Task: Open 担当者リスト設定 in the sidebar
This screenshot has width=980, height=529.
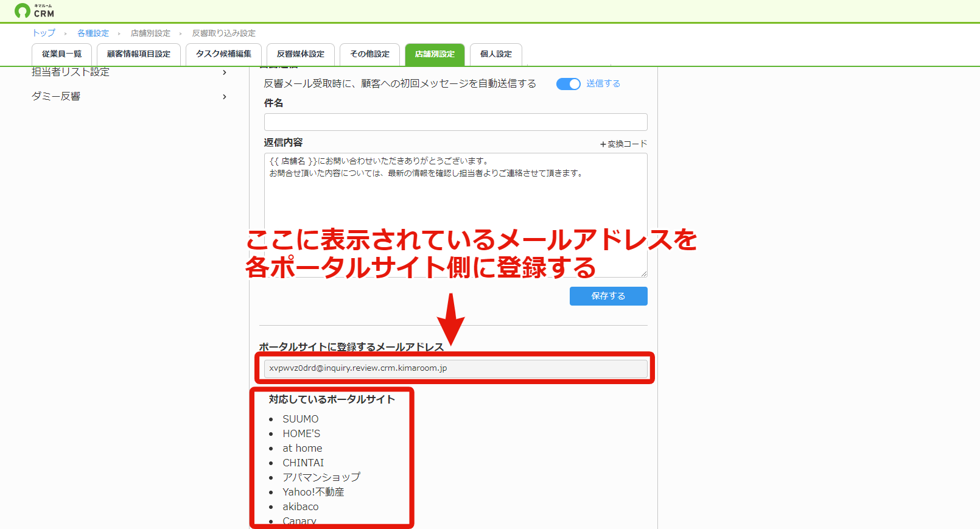Action: pos(71,72)
